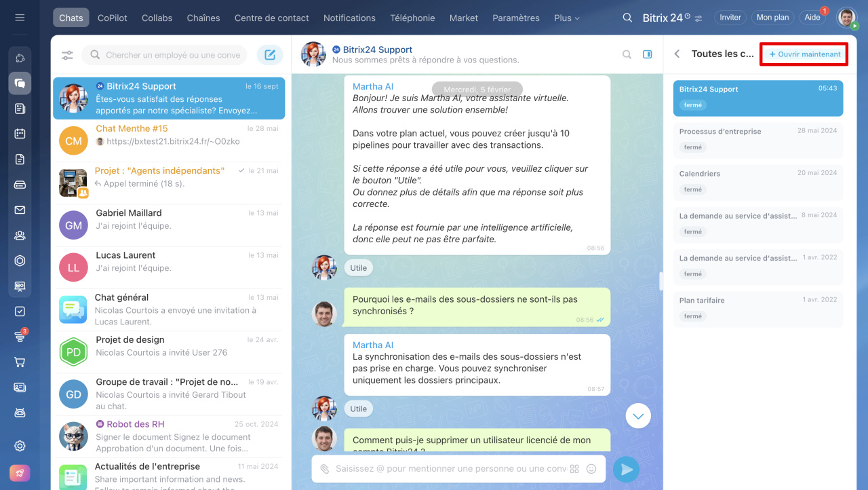
Task: Click the search icon in chat header
Action: point(627,54)
